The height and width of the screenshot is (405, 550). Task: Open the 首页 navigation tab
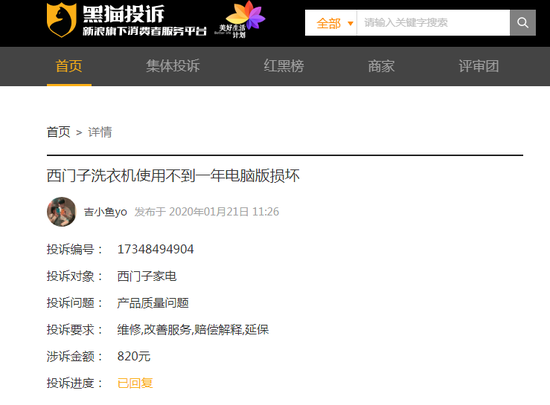click(69, 66)
